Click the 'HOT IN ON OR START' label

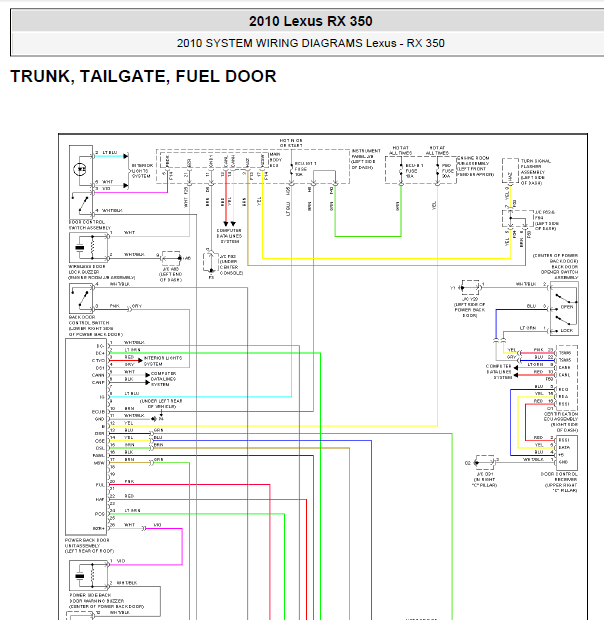coord(291,143)
